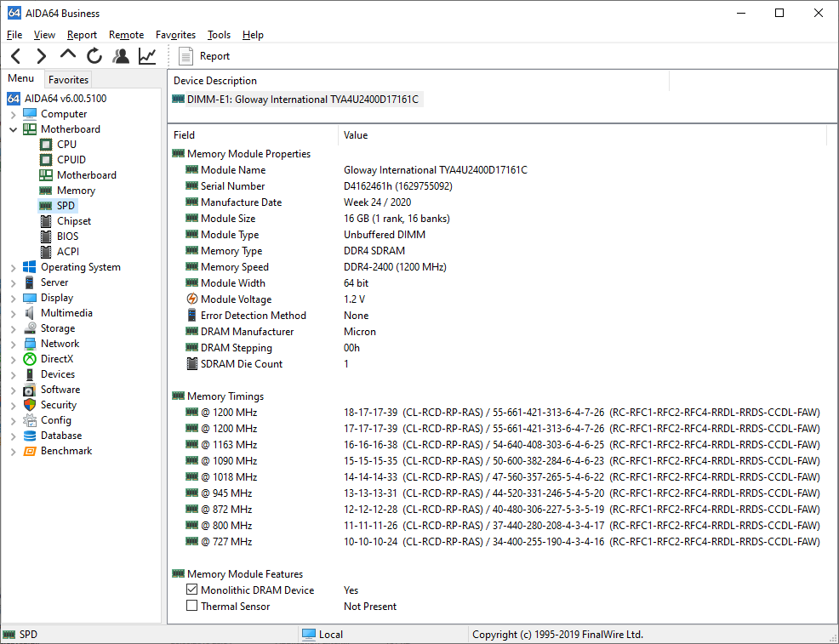Toggle the Monolithic DRAM Device checkbox
The width and height of the screenshot is (839, 644).
click(191, 590)
